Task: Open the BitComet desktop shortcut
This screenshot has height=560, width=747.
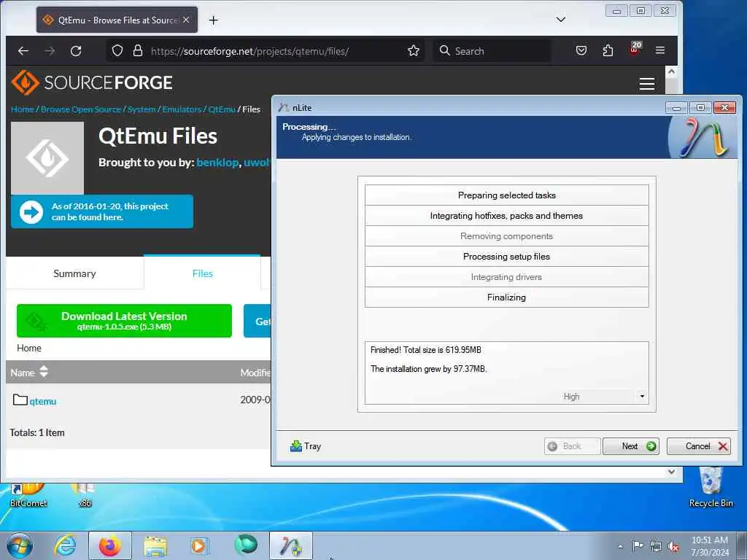Action: click(x=28, y=495)
